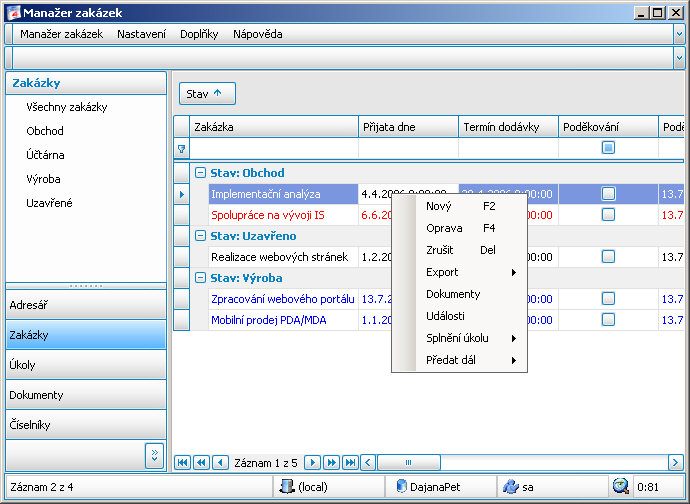Click the database icon next to DajanaPet
Screen dimensions: 690x504
tap(401, 486)
